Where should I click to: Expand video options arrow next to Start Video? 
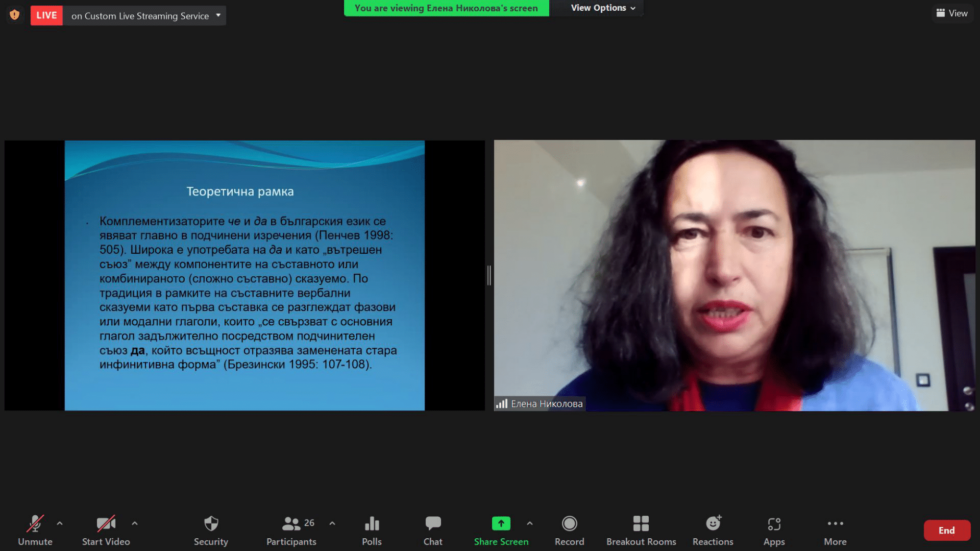tap(135, 523)
